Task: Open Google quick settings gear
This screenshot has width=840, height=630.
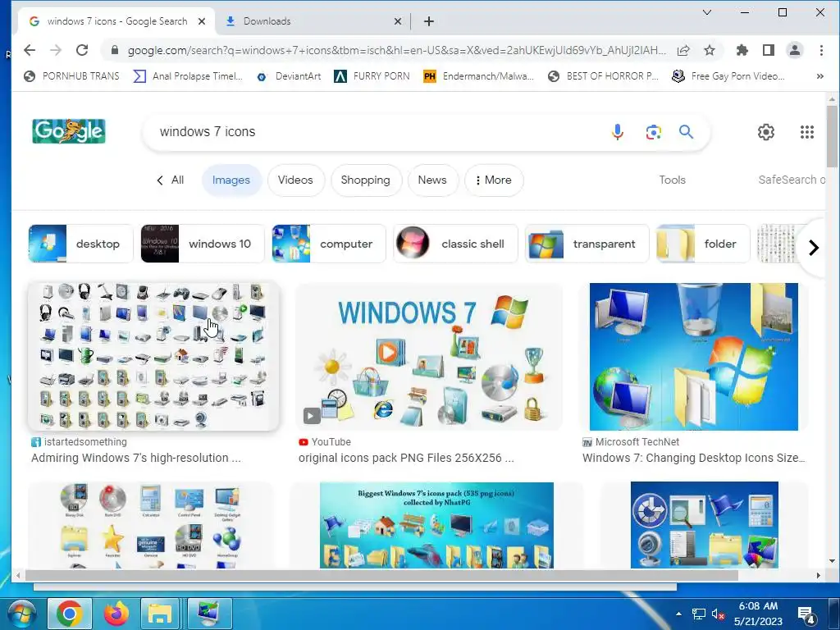Action: [765, 132]
